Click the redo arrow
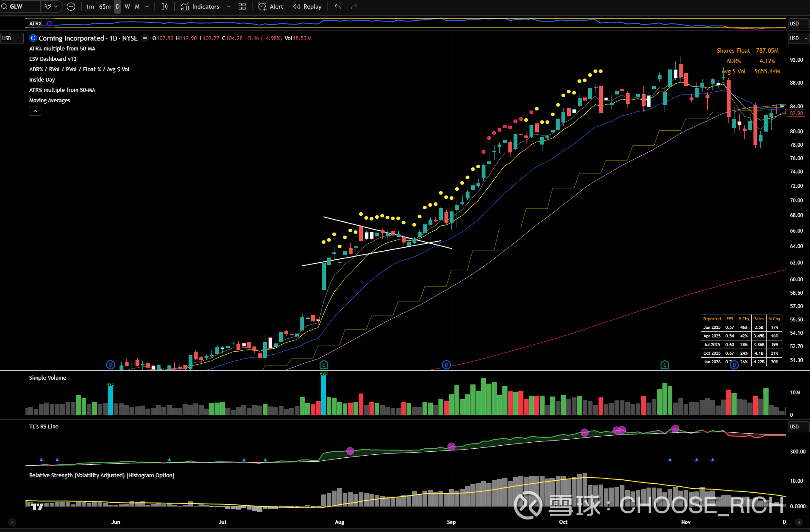The width and height of the screenshot is (810, 532). 354,6
